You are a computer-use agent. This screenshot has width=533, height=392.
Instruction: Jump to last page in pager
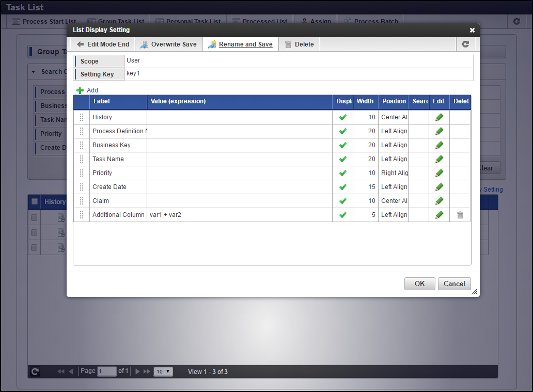[147, 372]
